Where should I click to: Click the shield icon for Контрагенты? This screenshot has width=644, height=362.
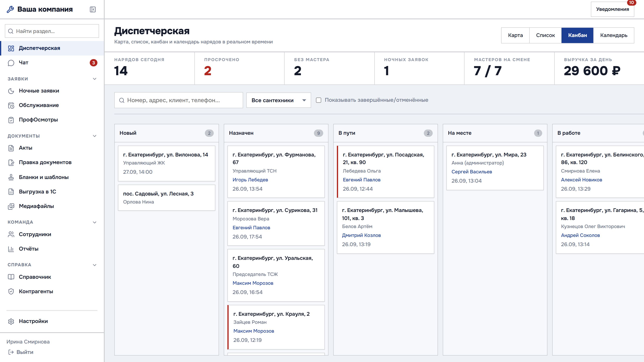click(x=11, y=291)
